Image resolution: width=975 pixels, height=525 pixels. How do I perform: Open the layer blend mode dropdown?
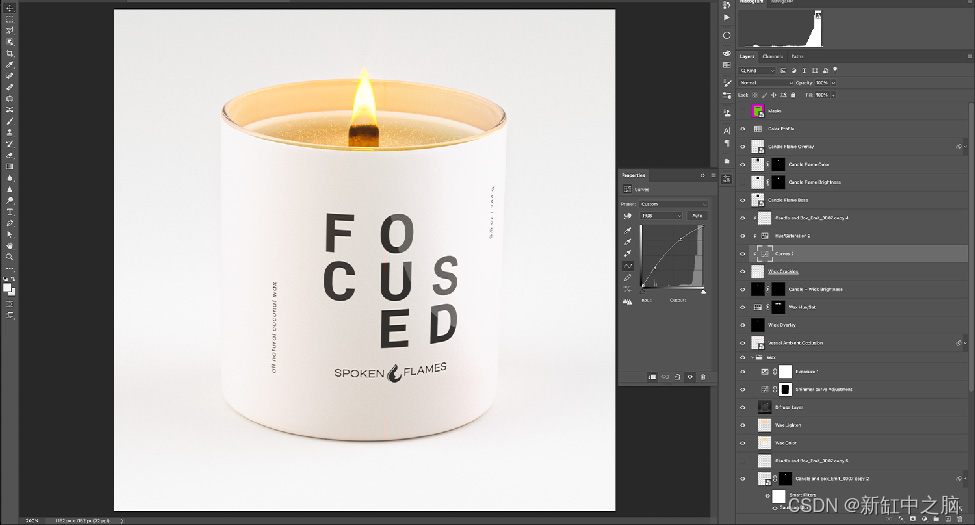point(766,83)
